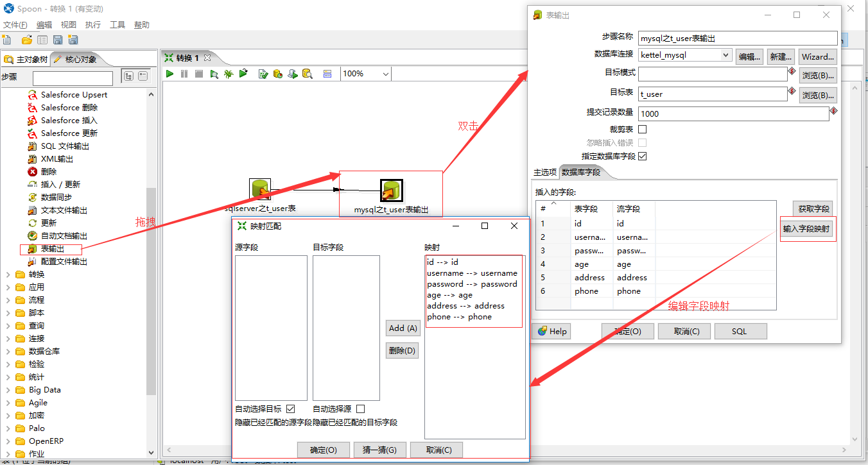Select the 删除 step with red X icon
The width and height of the screenshot is (868, 465).
pos(49,171)
